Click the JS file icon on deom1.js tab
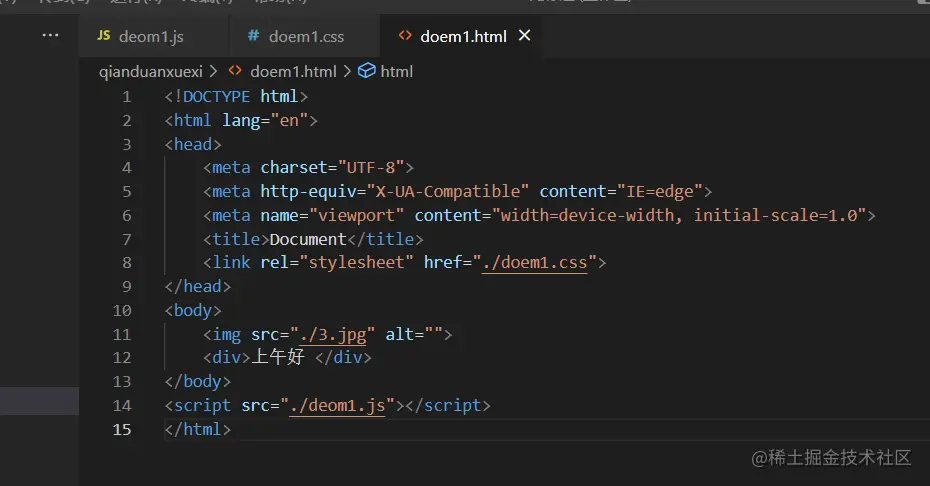Viewport: 930px width, 486px height. coord(104,36)
